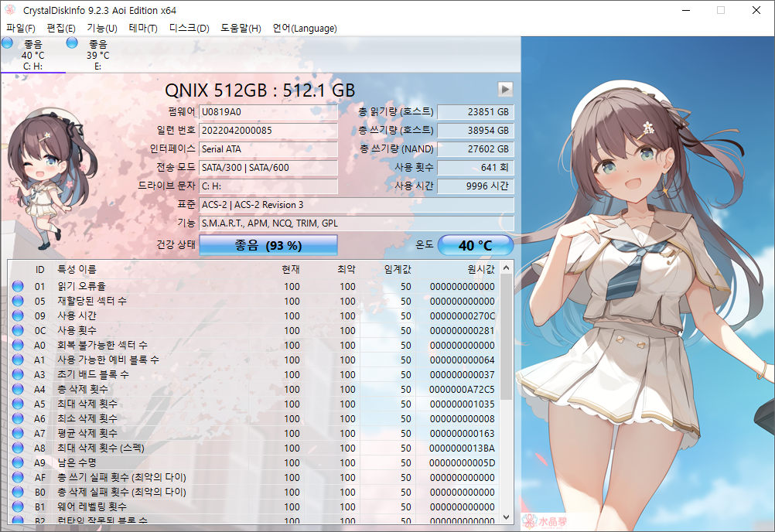Open the 편집(E) menu
This screenshot has width=775, height=532.
pyautogui.click(x=61, y=28)
